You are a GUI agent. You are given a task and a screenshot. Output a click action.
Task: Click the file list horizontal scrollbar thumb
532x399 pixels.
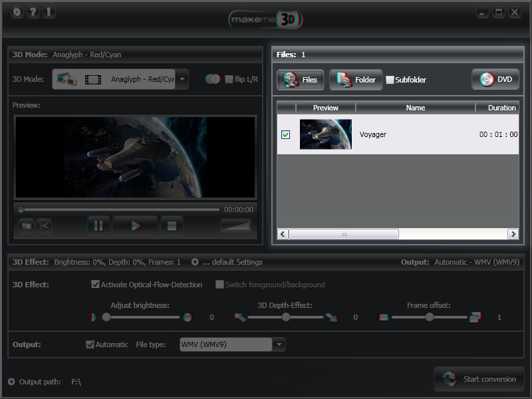(344, 234)
